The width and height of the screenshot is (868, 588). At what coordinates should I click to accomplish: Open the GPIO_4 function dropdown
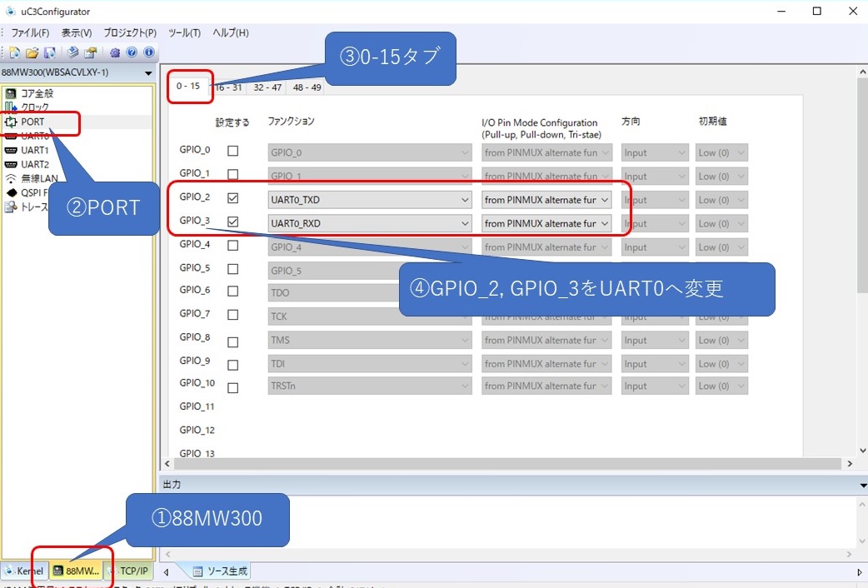[x=370, y=247]
